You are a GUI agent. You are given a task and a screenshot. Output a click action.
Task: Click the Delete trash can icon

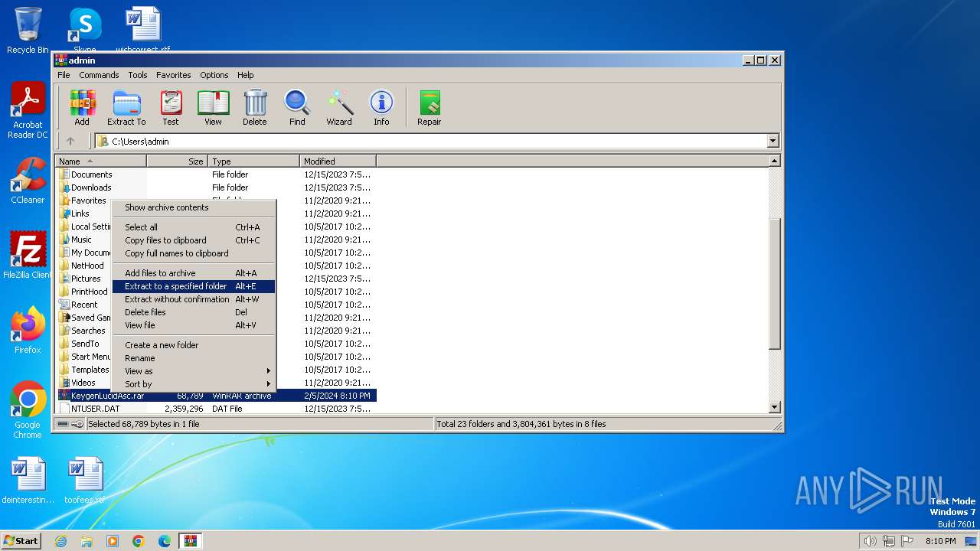(x=255, y=107)
